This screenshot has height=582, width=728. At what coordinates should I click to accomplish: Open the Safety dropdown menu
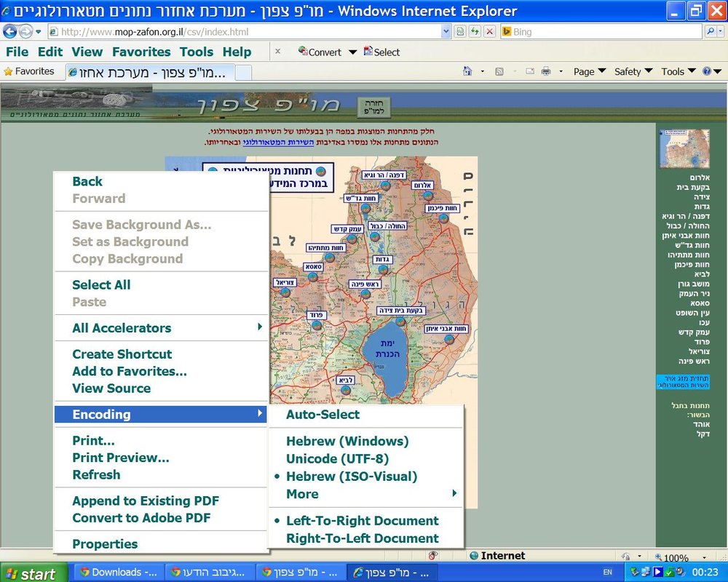633,71
